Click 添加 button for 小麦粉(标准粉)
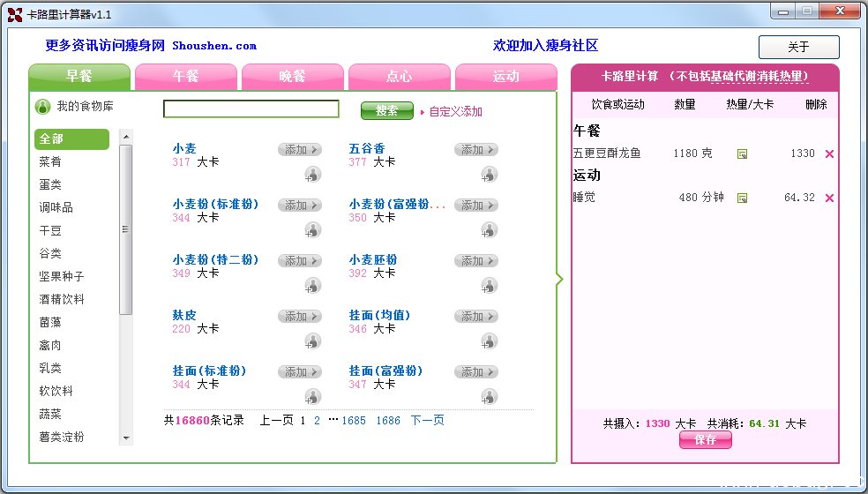 pyautogui.click(x=300, y=205)
